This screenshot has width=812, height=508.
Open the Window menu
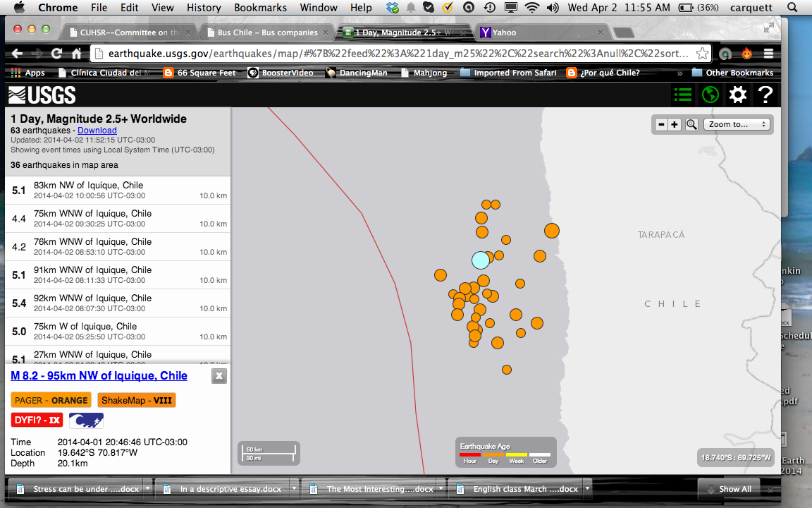319,7
